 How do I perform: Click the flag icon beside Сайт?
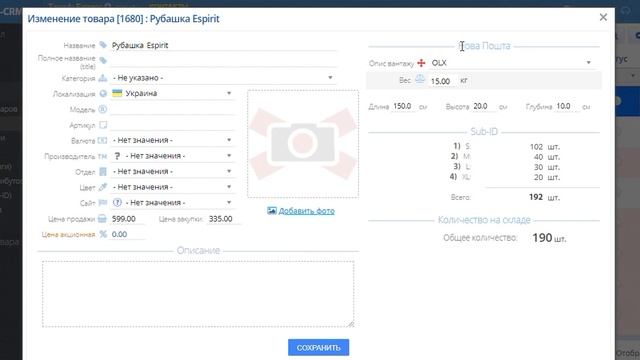pos(103,202)
